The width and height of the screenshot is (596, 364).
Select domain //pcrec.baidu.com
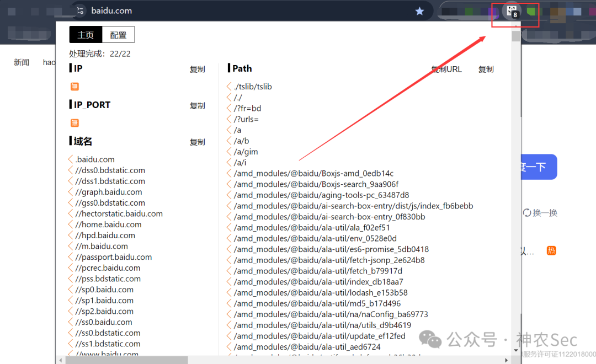coord(108,268)
